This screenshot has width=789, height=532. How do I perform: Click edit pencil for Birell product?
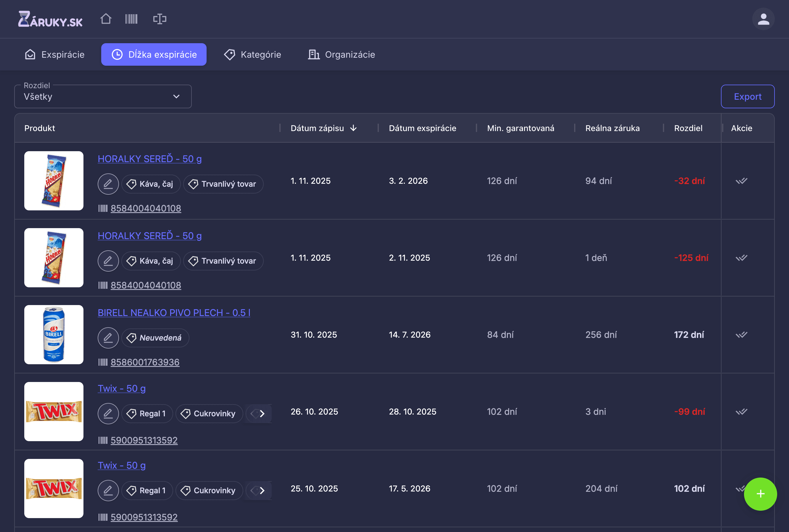(108, 338)
